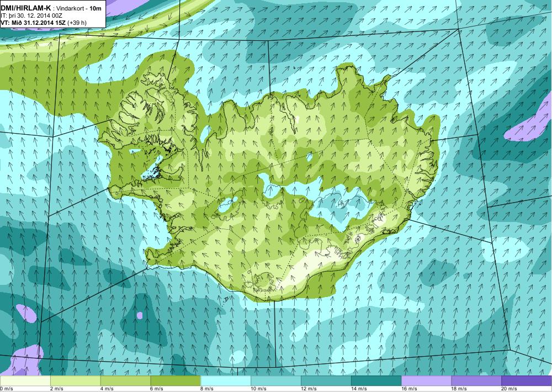Click the '2 m/s' legend label
Viewport: 552px width, 392px height.
click(x=57, y=389)
